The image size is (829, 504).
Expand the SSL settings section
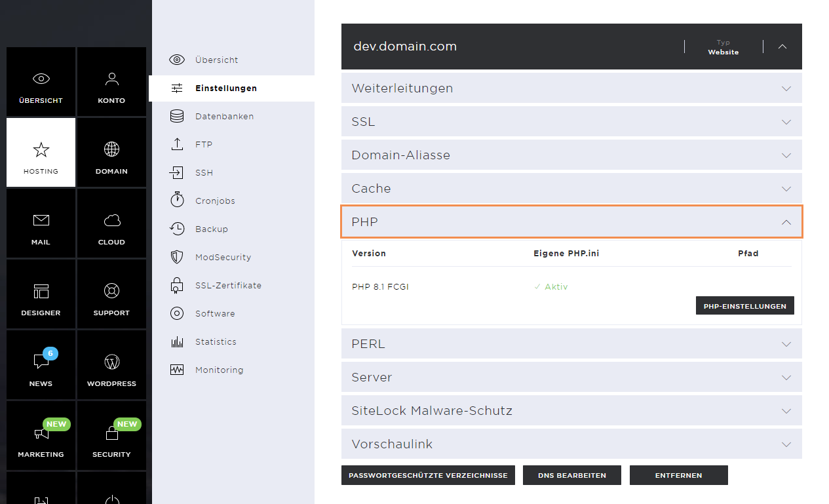pos(571,122)
